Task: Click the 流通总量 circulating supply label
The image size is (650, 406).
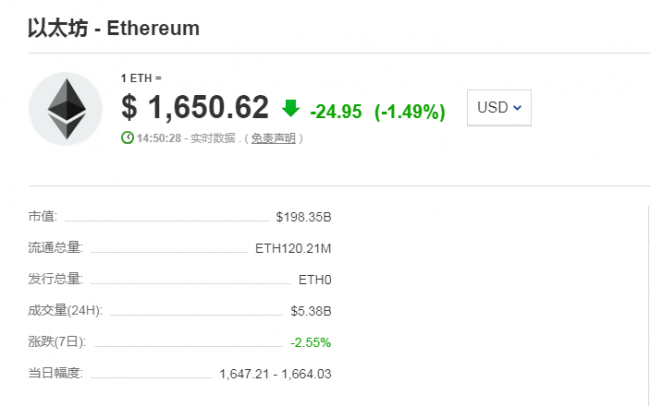Action: 56,248
